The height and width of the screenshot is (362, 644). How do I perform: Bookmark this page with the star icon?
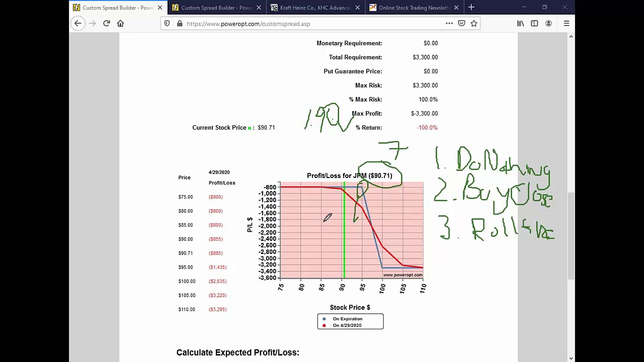pyautogui.click(x=474, y=24)
